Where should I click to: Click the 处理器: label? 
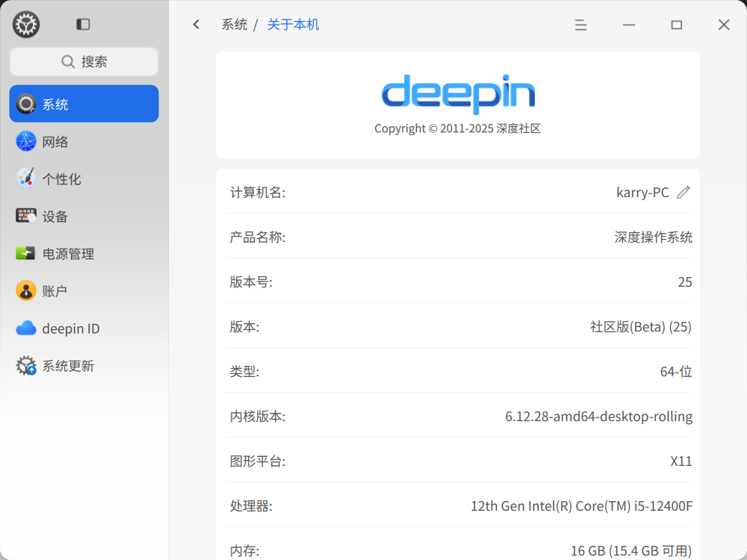(251, 505)
